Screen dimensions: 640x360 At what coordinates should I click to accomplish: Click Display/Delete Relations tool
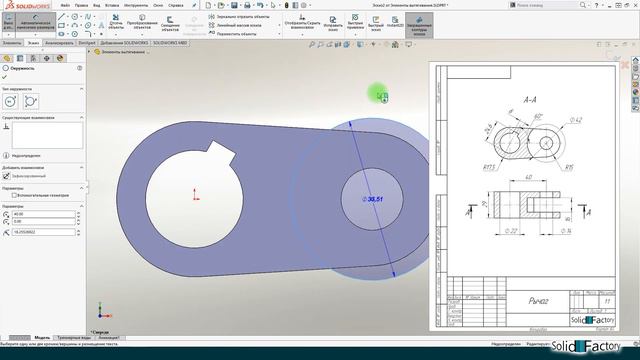(x=302, y=22)
